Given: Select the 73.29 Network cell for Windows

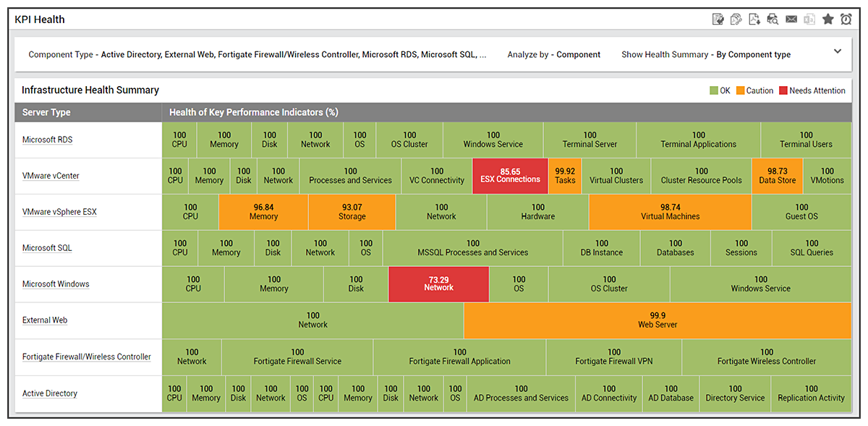Looking at the screenshot, I should (x=438, y=284).
